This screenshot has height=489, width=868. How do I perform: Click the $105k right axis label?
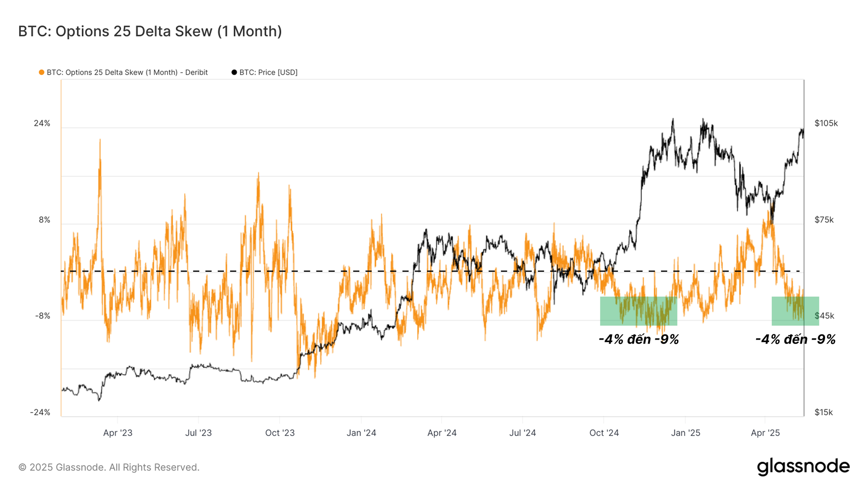(826, 123)
